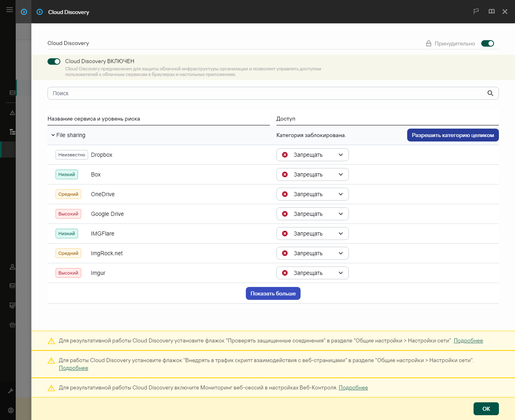Click the flag icon in the title bar

476,11
